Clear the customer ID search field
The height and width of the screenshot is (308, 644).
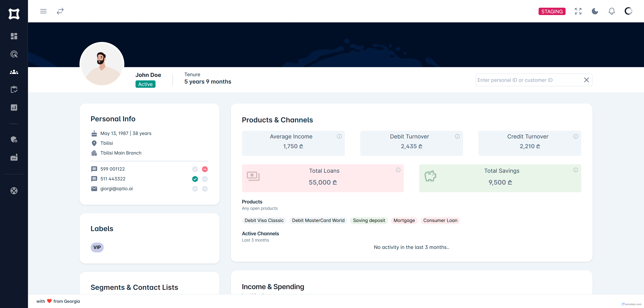click(x=586, y=80)
